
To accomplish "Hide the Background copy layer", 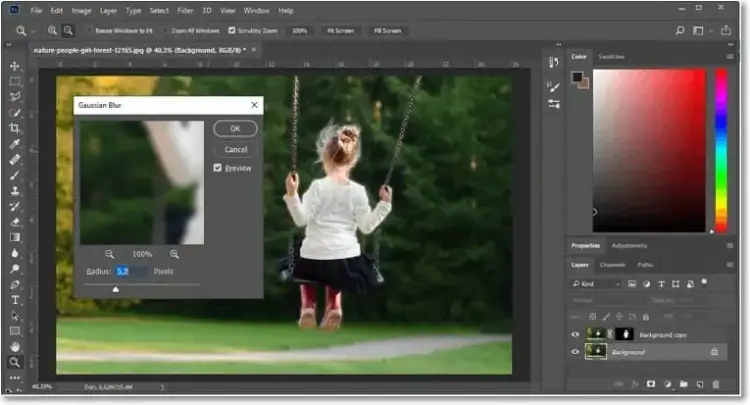I will coord(574,335).
